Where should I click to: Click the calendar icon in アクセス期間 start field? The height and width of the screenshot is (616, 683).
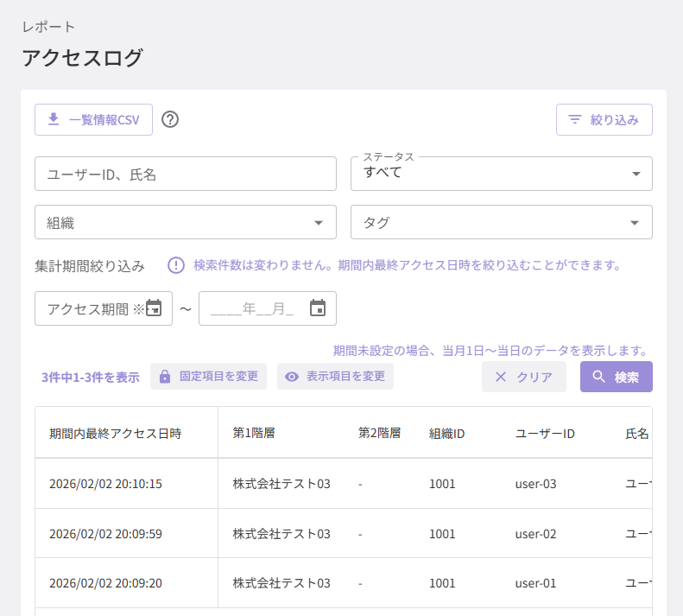coord(154,308)
